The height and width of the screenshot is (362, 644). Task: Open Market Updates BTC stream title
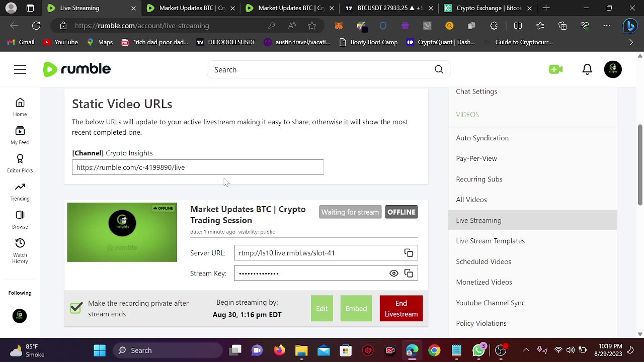pyautogui.click(x=248, y=215)
